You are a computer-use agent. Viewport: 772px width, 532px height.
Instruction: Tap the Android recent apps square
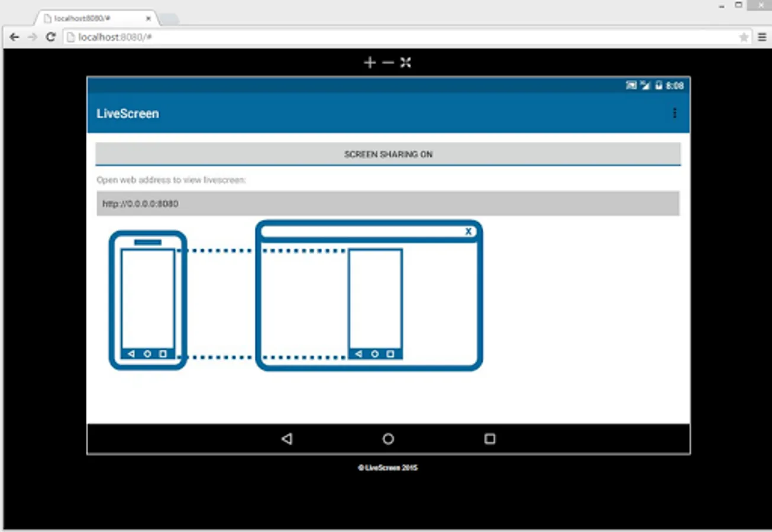coord(490,439)
